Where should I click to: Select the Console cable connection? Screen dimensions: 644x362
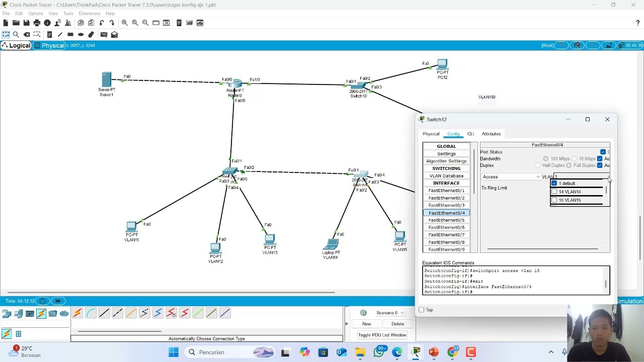pos(91,313)
